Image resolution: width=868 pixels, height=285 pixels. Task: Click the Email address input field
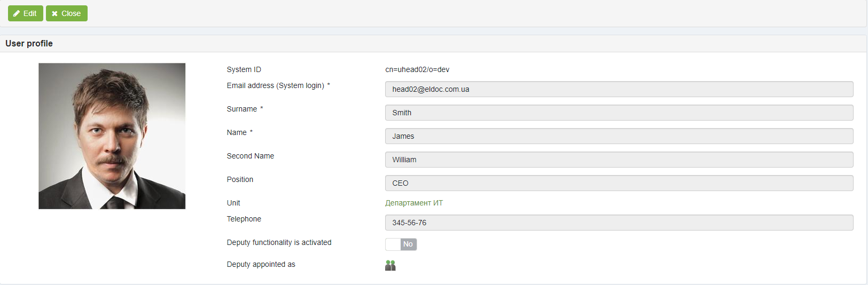click(619, 89)
